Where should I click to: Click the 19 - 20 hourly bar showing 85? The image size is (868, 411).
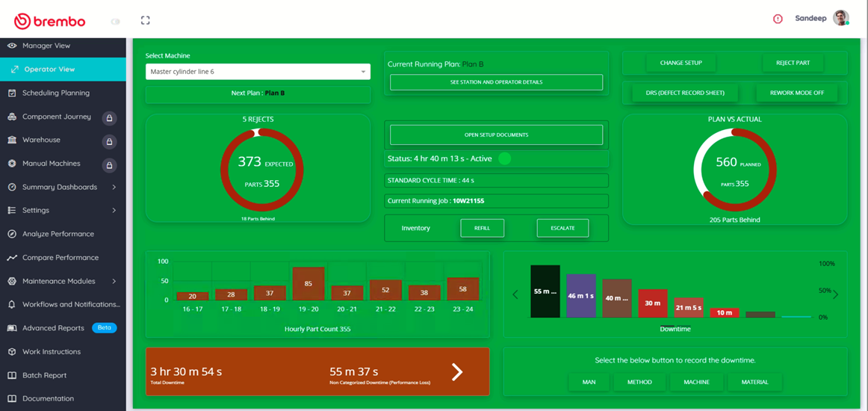[x=309, y=284]
